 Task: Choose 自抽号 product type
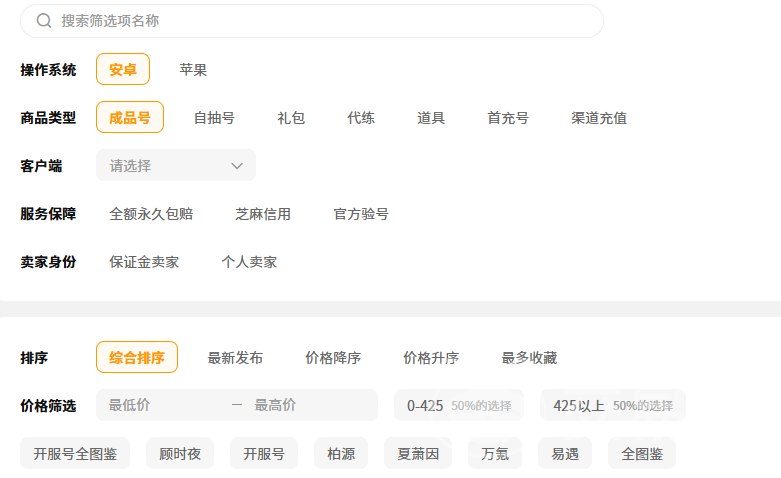[214, 117]
